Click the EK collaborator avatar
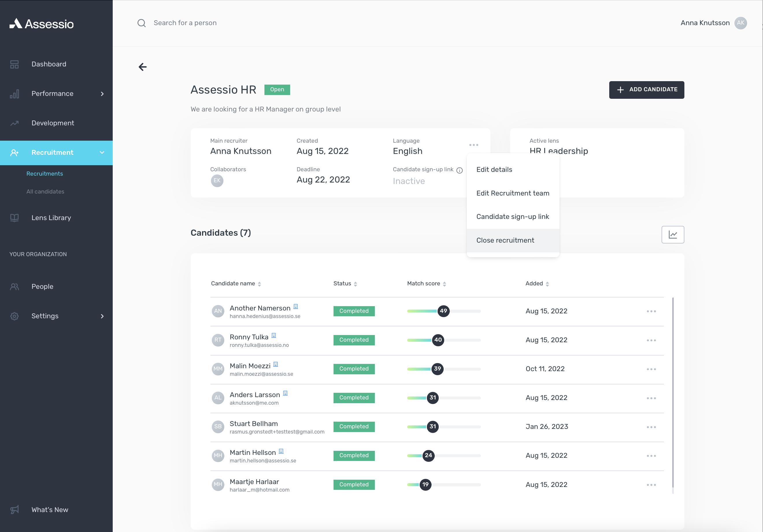The width and height of the screenshot is (763, 532). (217, 180)
